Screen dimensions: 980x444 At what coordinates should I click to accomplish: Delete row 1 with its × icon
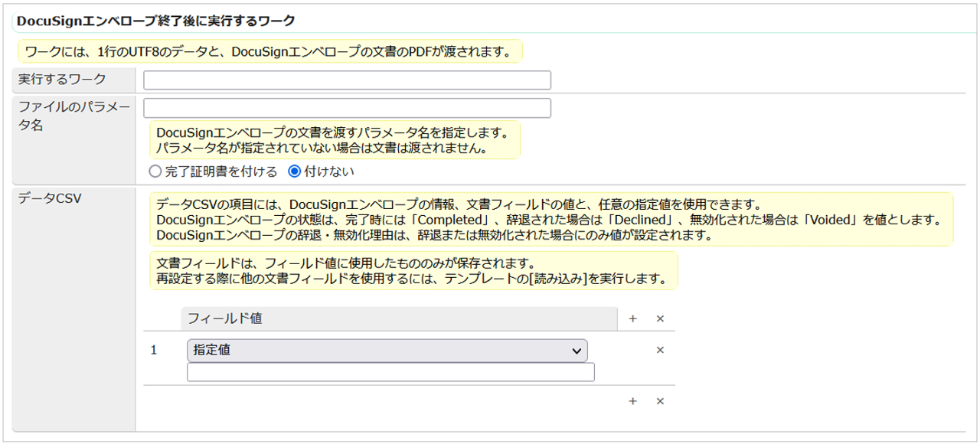coord(660,350)
